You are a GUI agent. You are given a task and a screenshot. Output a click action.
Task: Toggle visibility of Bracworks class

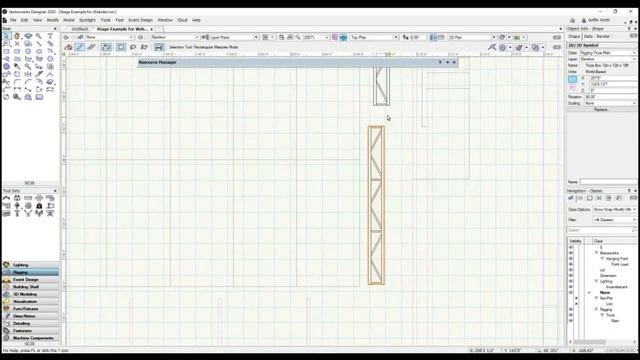click(571, 253)
